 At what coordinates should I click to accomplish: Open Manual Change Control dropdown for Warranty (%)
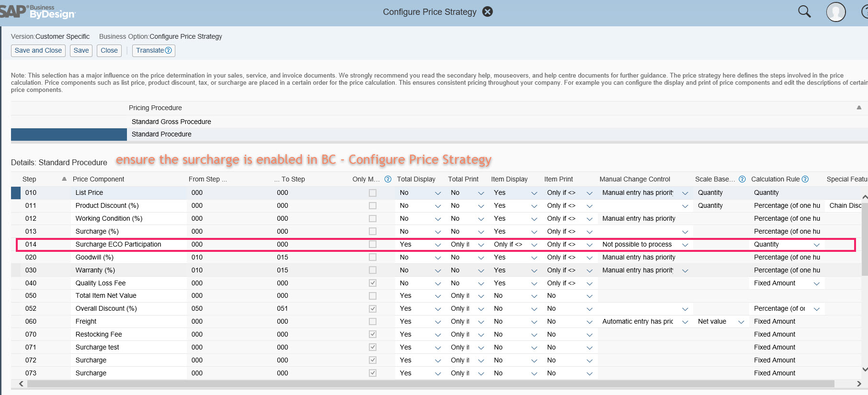pos(685,271)
